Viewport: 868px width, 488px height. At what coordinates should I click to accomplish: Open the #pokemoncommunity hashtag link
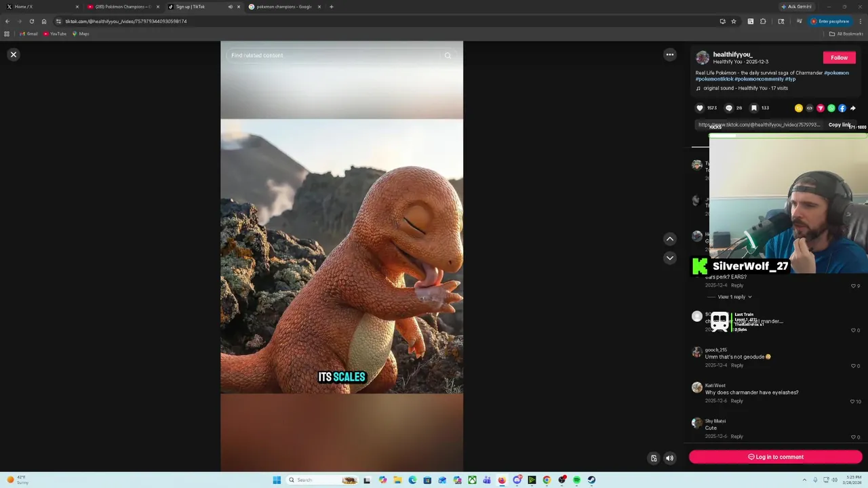pos(759,79)
